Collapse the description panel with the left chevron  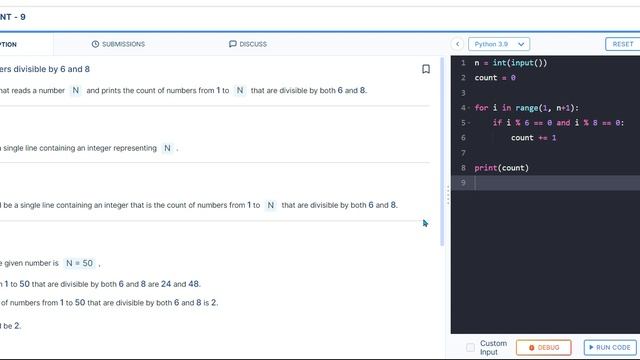[x=458, y=44]
